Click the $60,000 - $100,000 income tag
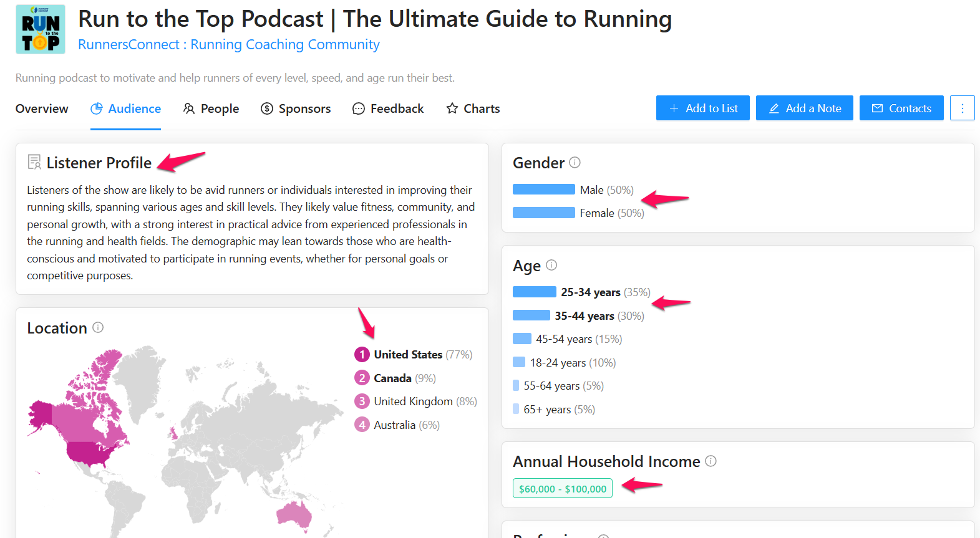Image resolution: width=980 pixels, height=538 pixels. 562,489
